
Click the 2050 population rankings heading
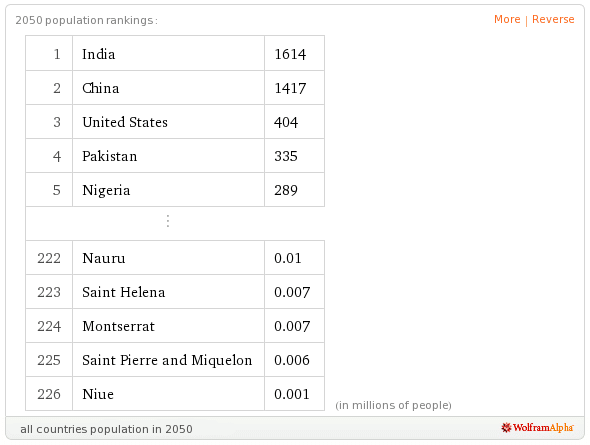(86, 20)
